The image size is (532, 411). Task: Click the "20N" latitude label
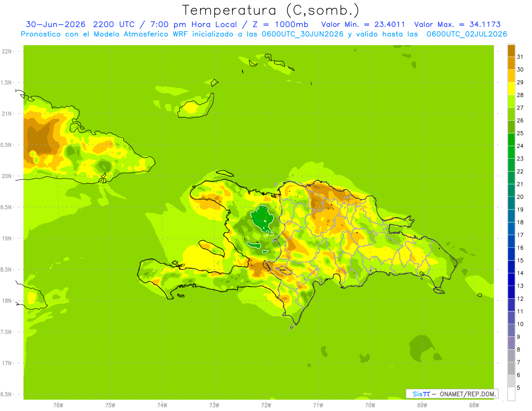coord(6,176)
